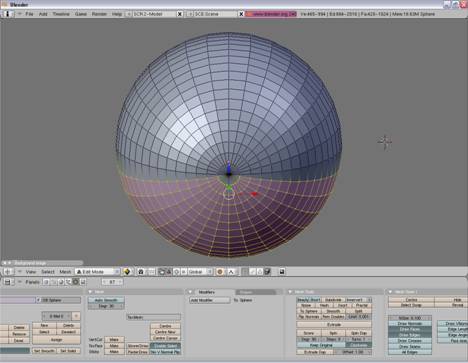Open the File menu

pos(29,14)
